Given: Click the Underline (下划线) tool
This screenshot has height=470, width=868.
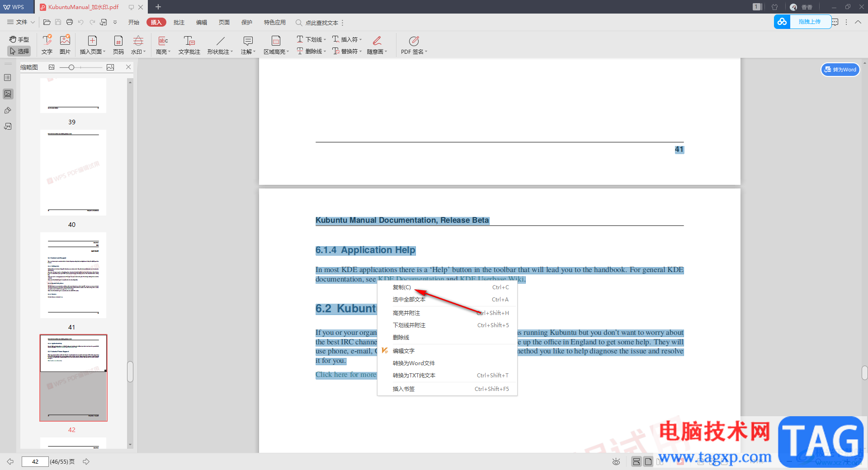Looking at the screenshot, I should (311, 39).
